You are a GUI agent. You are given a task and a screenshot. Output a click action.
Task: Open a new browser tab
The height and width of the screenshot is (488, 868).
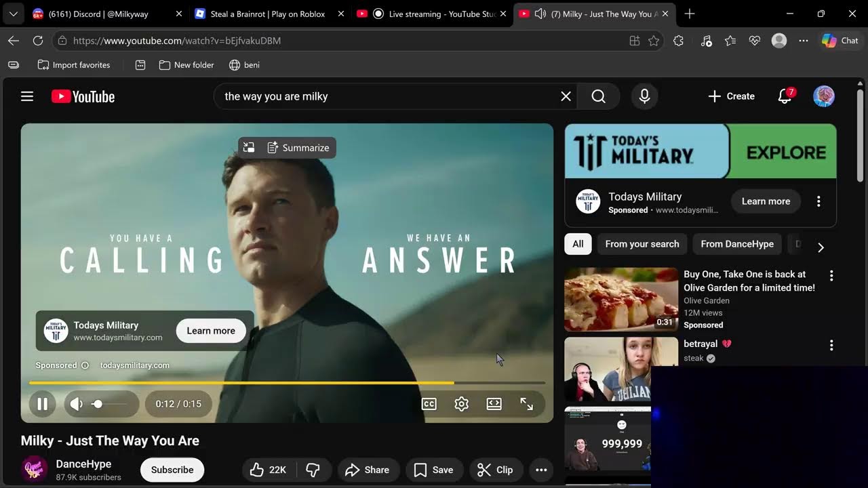(x=690, y=14)
